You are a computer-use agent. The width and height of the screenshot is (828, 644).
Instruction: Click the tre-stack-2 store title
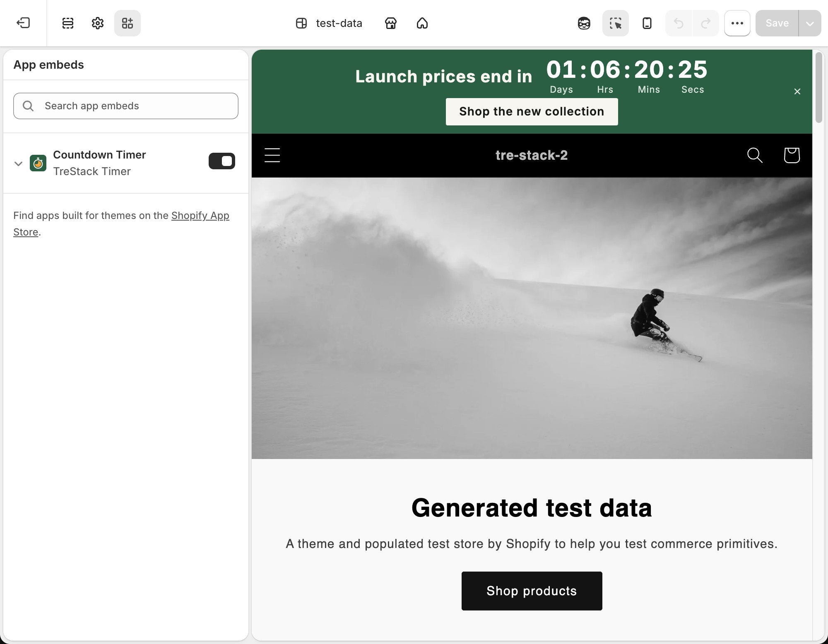532,155
